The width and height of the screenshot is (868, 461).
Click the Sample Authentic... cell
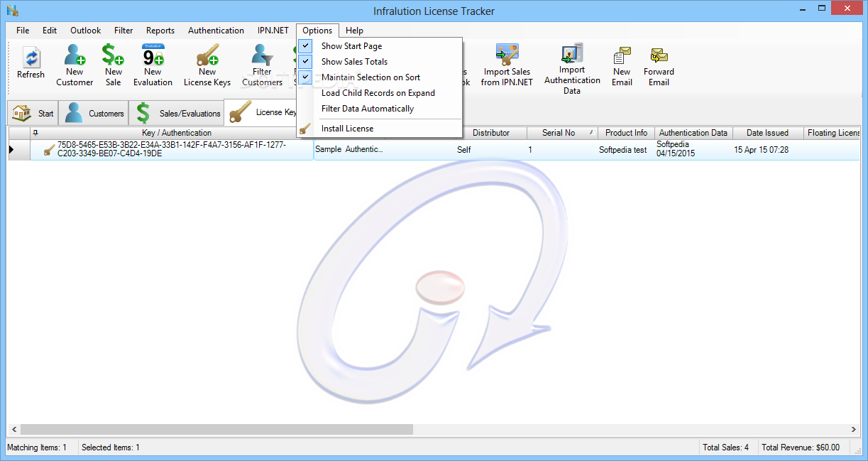tap(349, 150)
